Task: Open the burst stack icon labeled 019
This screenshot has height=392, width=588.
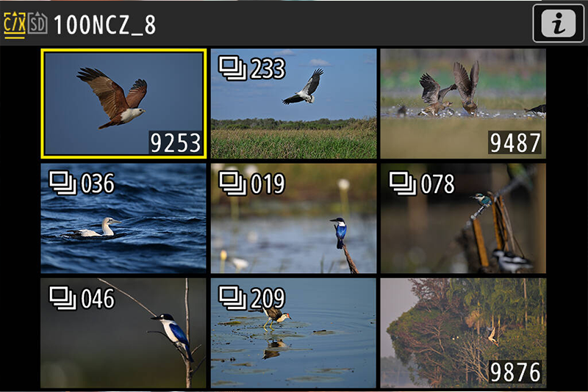Action: 232,183
